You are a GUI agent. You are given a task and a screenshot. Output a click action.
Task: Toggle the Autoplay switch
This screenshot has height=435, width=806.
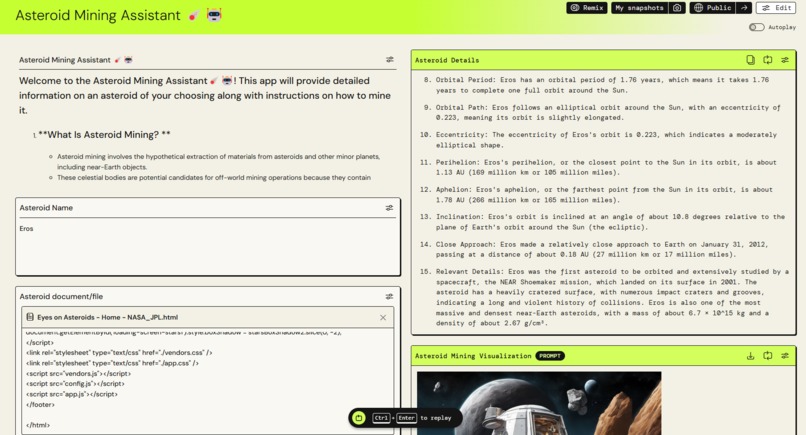coord(756,27)
